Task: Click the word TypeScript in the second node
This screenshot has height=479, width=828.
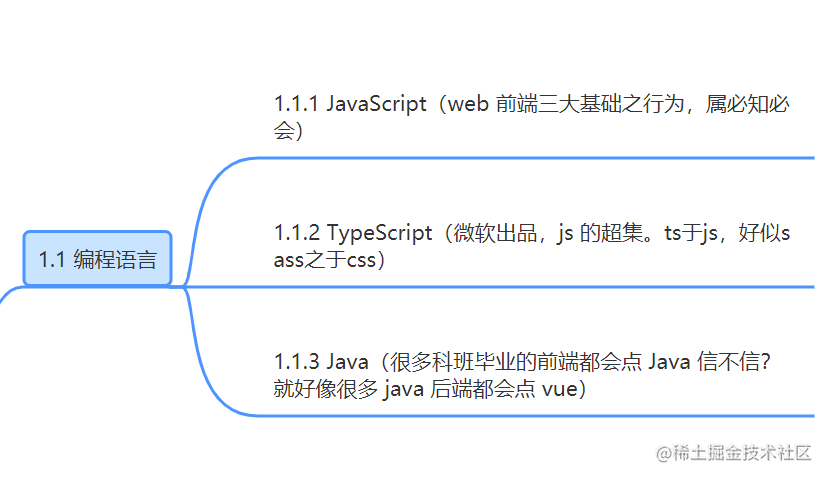Action: pyautogui.click(x=379, y=233)
